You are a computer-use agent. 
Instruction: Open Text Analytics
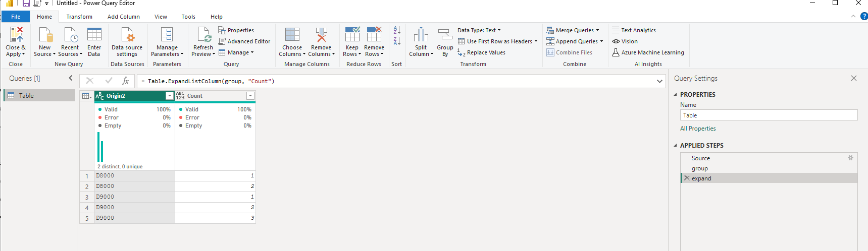[634, 30]
